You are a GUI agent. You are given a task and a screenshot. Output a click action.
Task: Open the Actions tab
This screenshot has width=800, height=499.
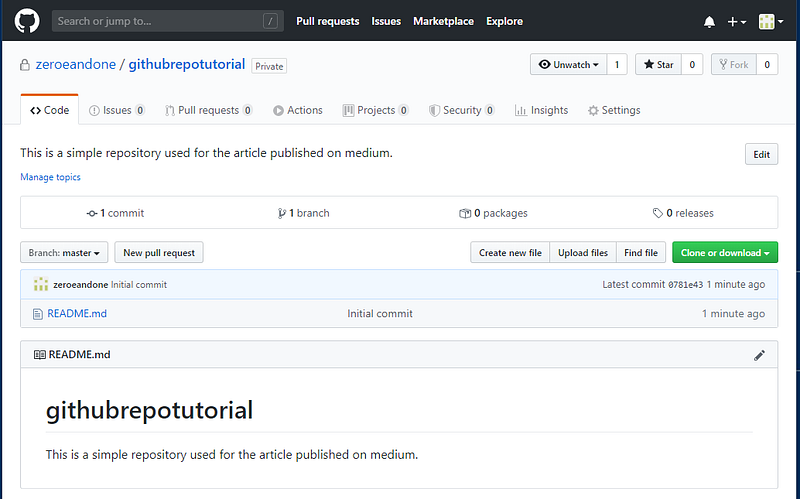click(298, 110)
